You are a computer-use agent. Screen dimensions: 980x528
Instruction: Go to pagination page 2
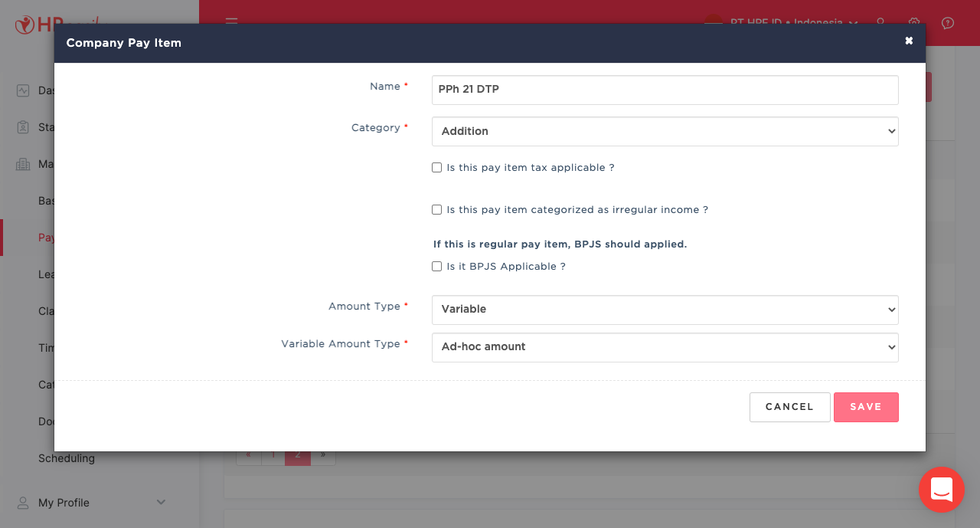tap(298, 454)
